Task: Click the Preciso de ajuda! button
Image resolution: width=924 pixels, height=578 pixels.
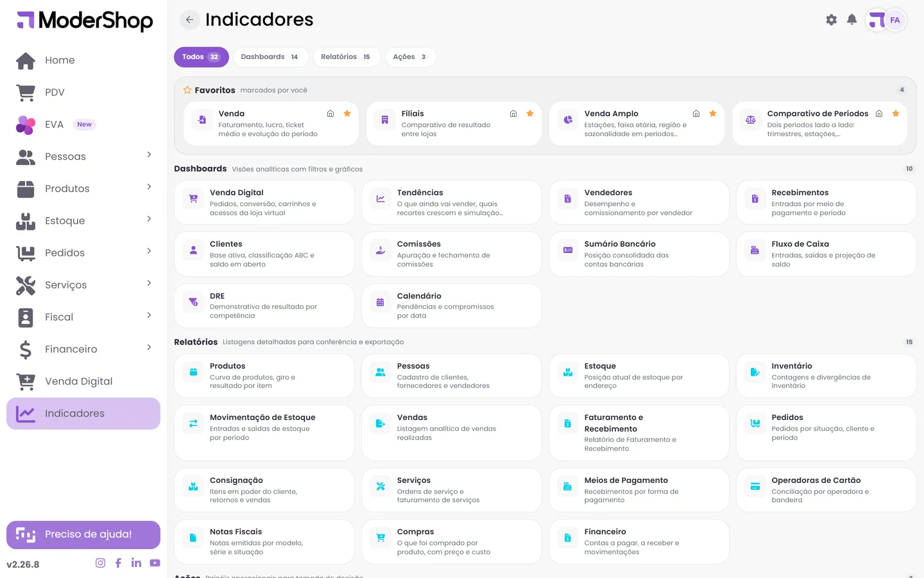Action: pos(83,535)
